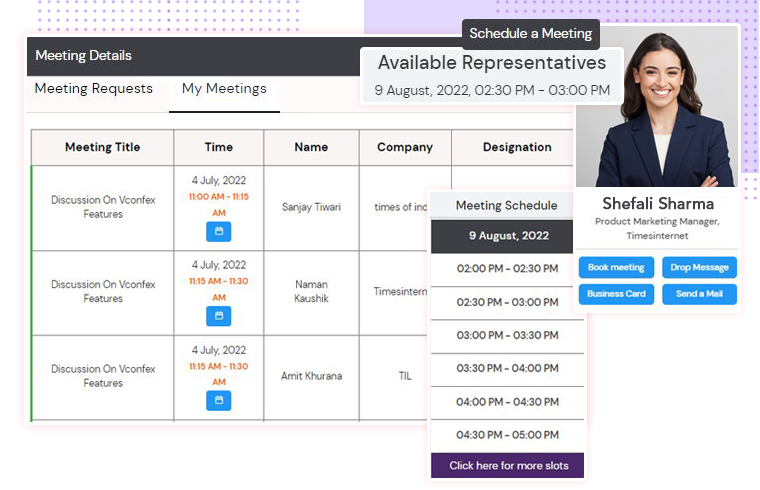Click the Schedule a Meeting label
This screenshot has width=760, height=490.
[x=531, y=34]
